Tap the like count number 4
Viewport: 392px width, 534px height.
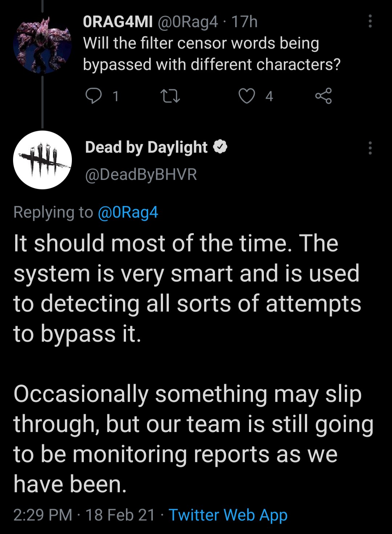coord(269,96)
